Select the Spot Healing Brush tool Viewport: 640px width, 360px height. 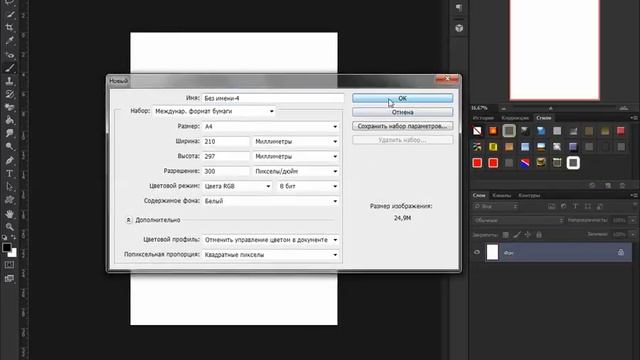[10, 55]
